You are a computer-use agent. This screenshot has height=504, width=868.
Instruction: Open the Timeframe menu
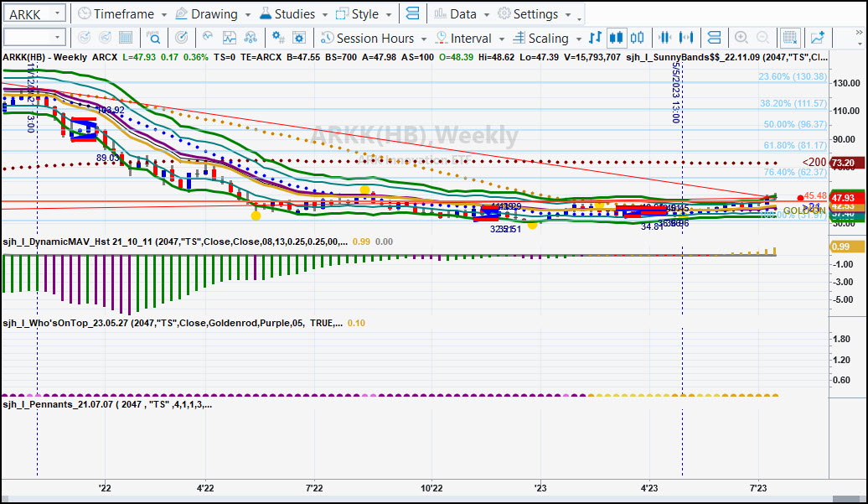click(x=122, y=14)
